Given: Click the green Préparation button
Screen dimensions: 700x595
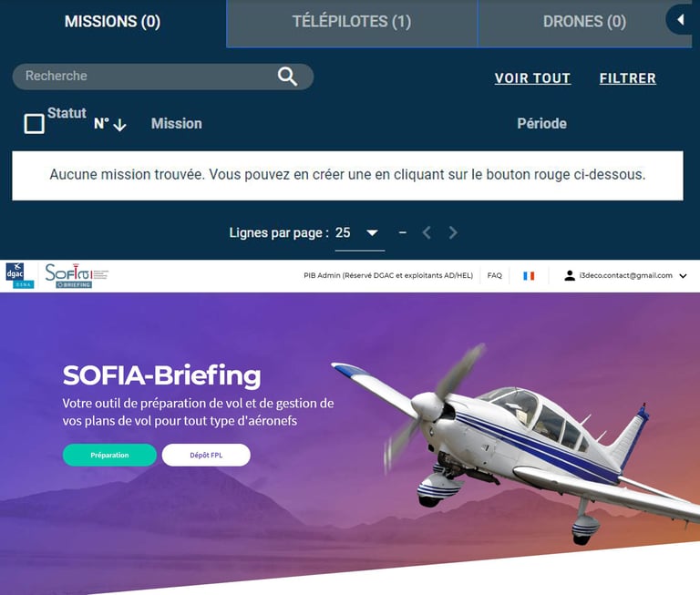Looking at the screenshot, I should coord(109,455).
